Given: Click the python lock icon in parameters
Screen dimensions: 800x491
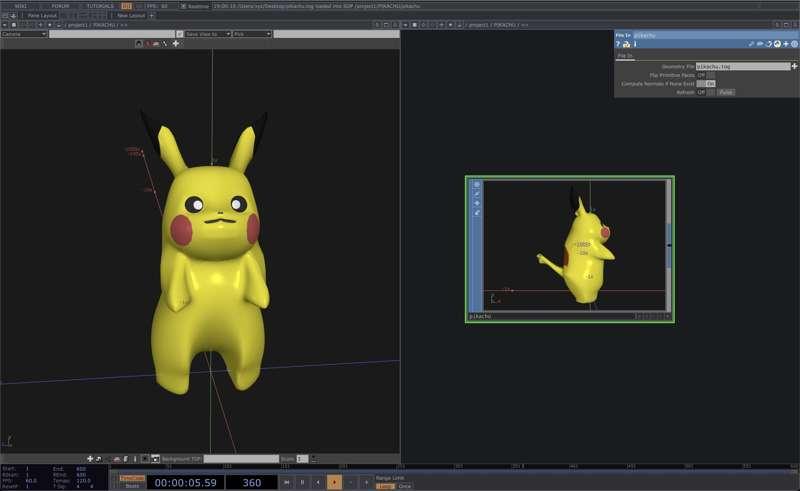Looking at the screenshot, I should click(x=627, y=44).
